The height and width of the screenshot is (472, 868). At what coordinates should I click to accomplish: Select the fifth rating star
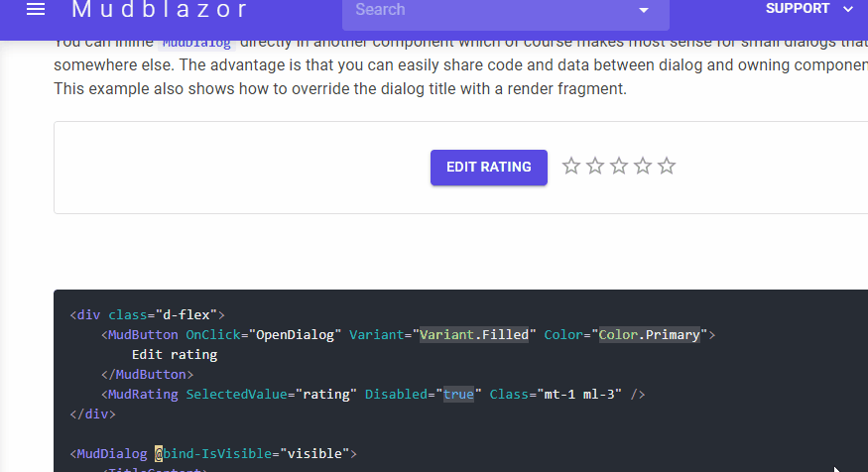coord(667,166)
